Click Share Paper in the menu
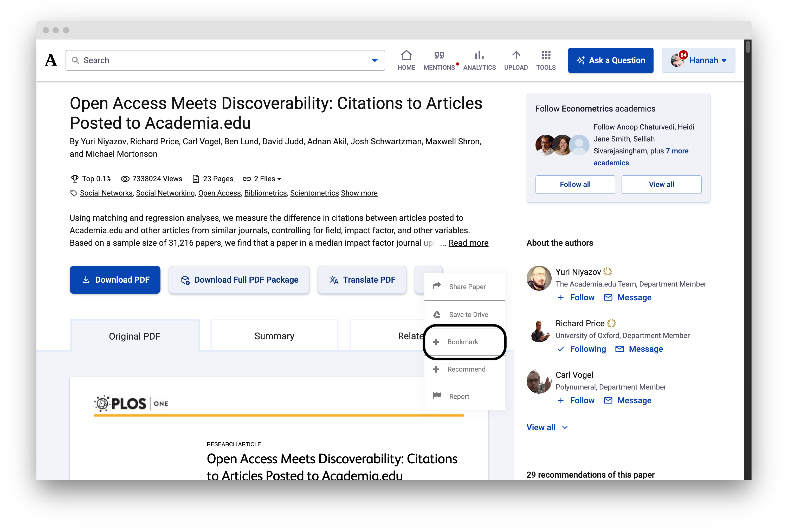The width and height of the screenshot is (788, 532). [464, 287]
